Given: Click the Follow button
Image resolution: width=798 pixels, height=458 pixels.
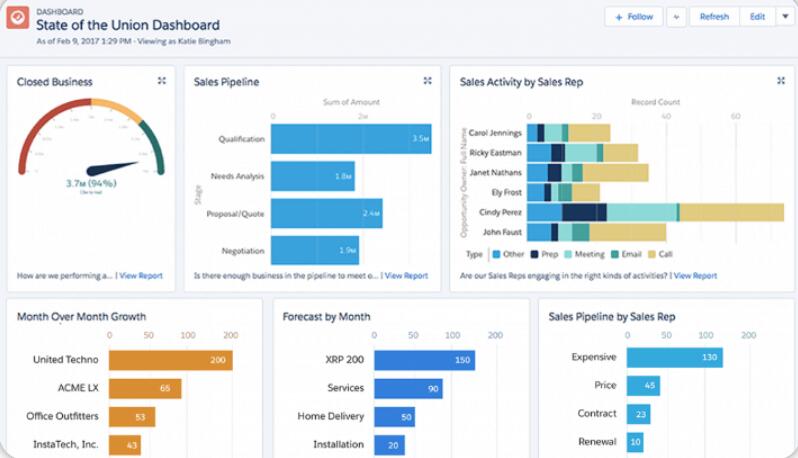Looking at the screenshot, I should pos(634,17).
